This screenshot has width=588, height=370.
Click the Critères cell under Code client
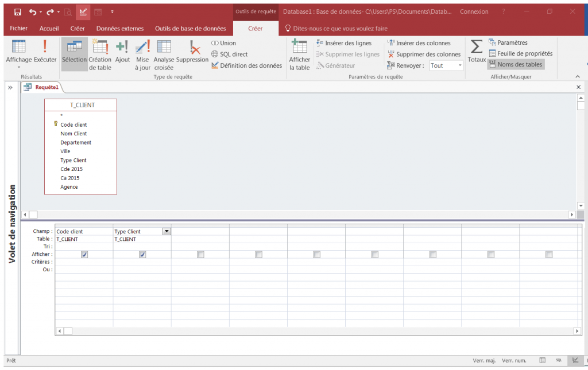click(x=84, y=262)
